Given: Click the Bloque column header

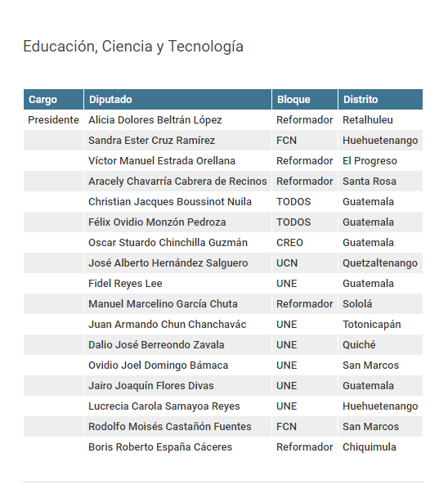Looking at the screenshot, I should pos(305,99).
